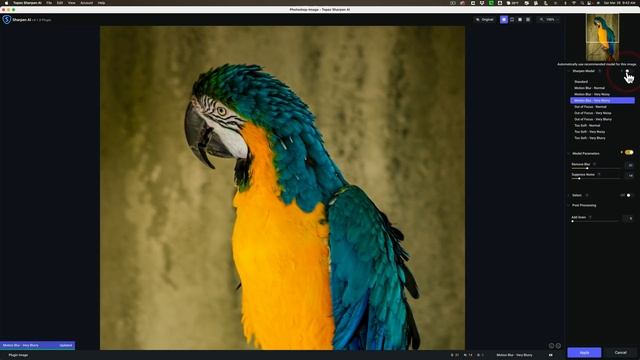640x360 pixels.
Task: Select the side-by-side view layout icon
Action: [520, 20]
